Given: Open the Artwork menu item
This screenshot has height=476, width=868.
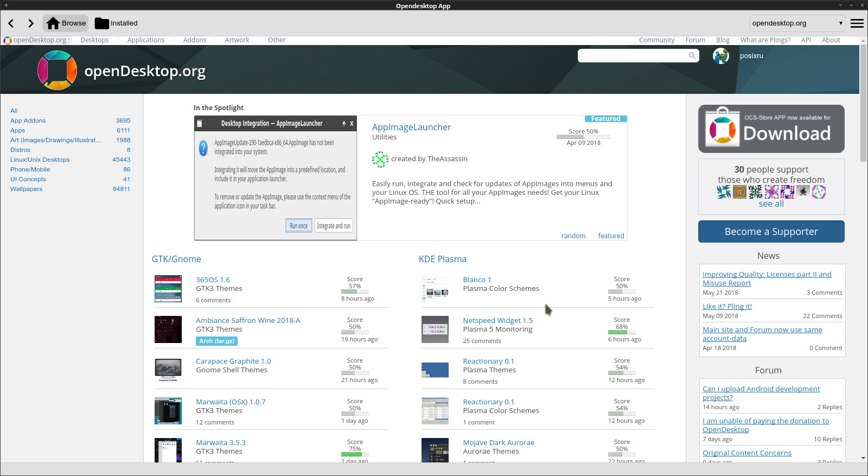Looking at the screenshot, I should point(237,40).
